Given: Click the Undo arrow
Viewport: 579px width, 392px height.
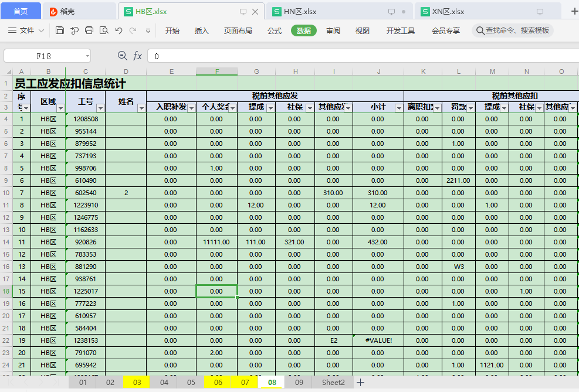Looking at the screenshot, I should (x=118, y=30).
